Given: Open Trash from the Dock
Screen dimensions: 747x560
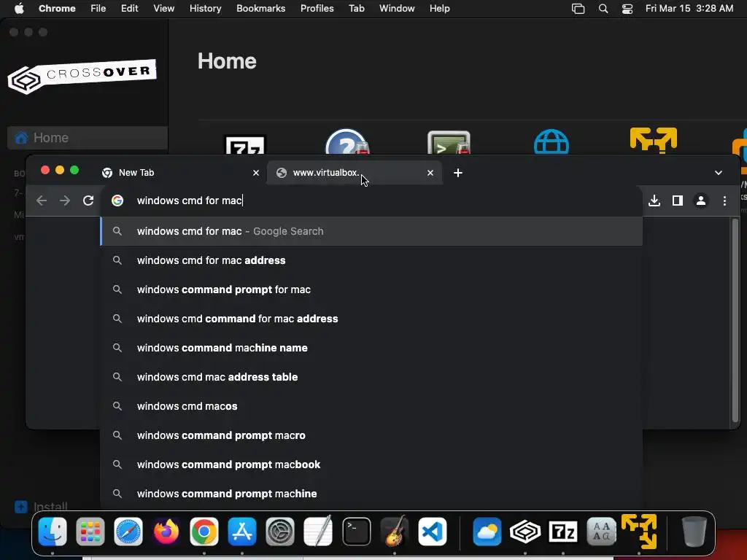Looking at the screenshot, I should tap(694, 532).
